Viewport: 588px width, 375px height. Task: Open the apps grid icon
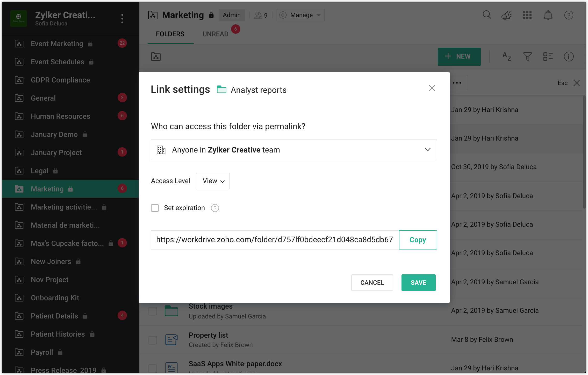coord(527,15)
